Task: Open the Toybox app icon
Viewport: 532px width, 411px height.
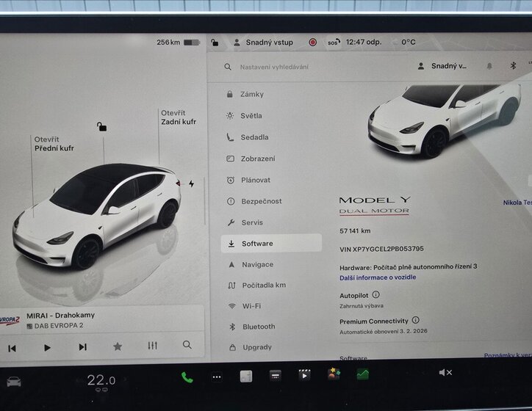Action: (334, 374)
